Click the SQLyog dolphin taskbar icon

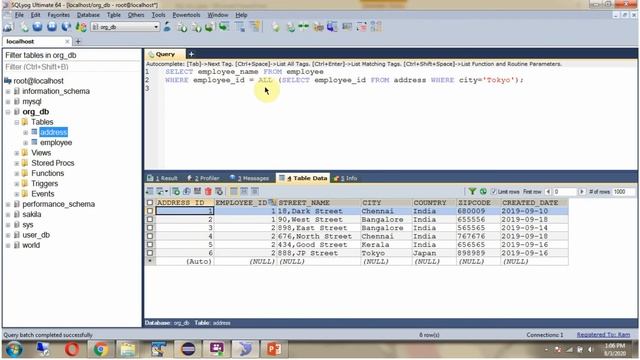(245, 349)
